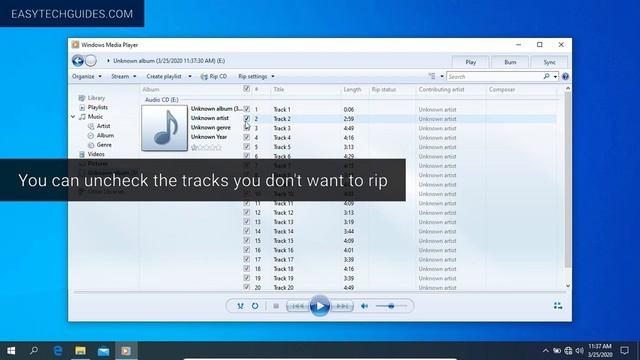The image size is (640, 360).
Task: Open the notification center icon
Action: point(624,351)
